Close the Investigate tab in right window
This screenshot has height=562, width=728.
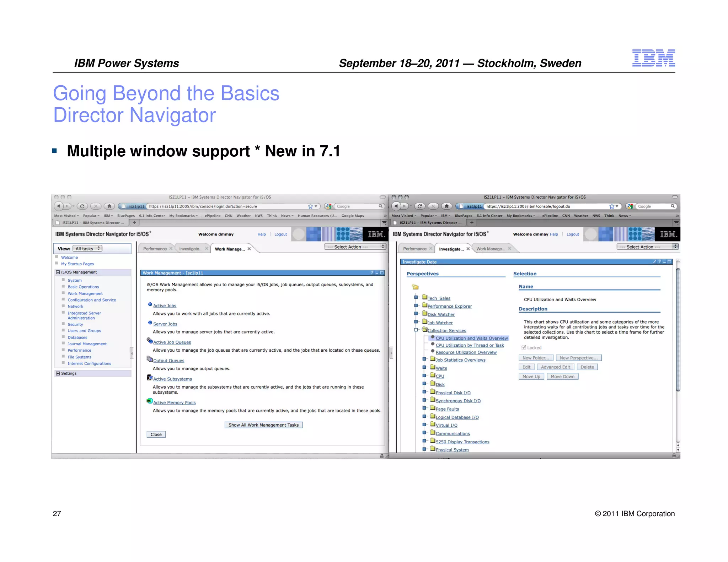pyautogui.click(x=468, y=249)
